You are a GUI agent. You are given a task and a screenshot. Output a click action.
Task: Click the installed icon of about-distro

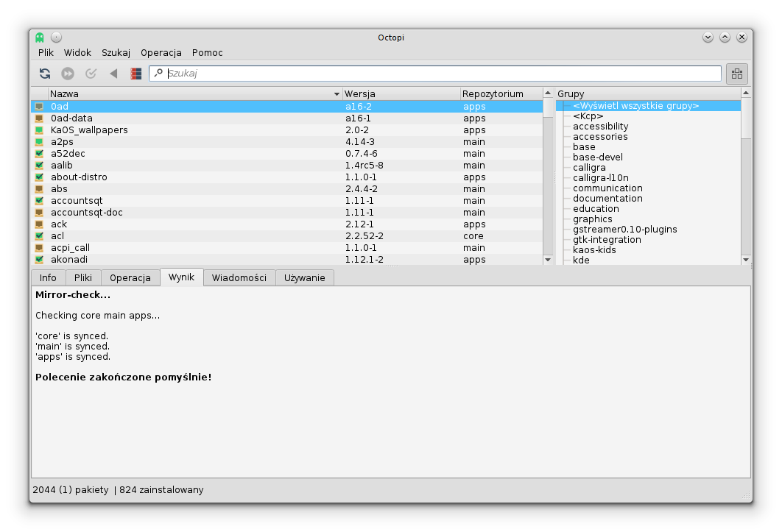[40, 177]
